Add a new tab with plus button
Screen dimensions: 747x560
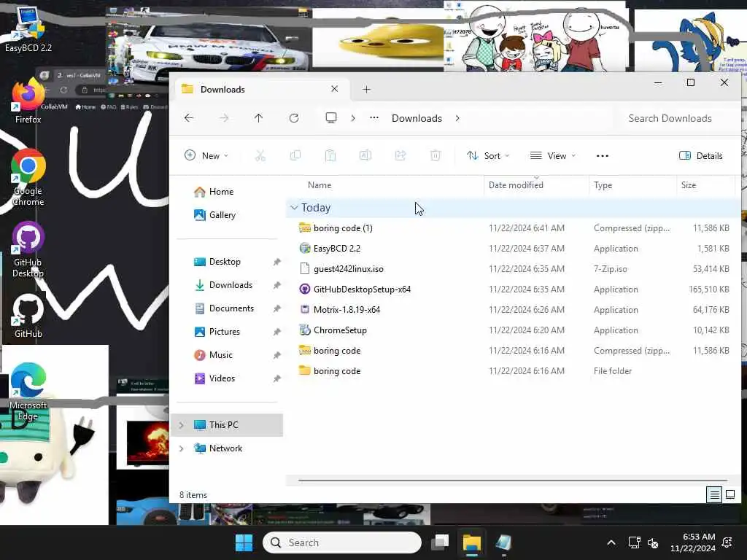pyautogui.click(x=366, y=89)
